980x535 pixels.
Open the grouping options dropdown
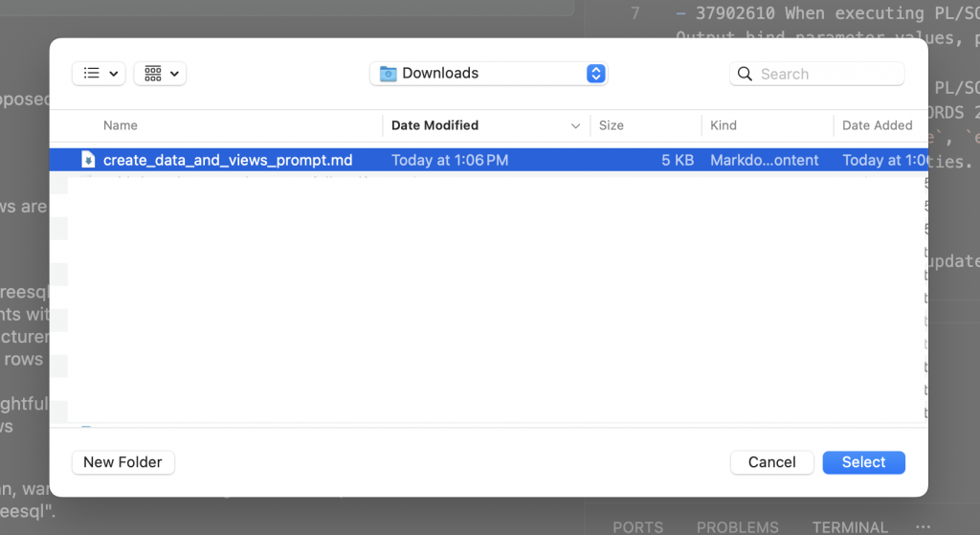click(x=160, y=74)
